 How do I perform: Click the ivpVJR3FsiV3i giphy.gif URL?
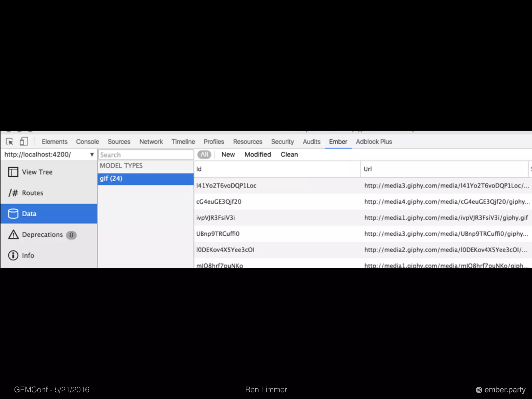[x=446, y=218]
